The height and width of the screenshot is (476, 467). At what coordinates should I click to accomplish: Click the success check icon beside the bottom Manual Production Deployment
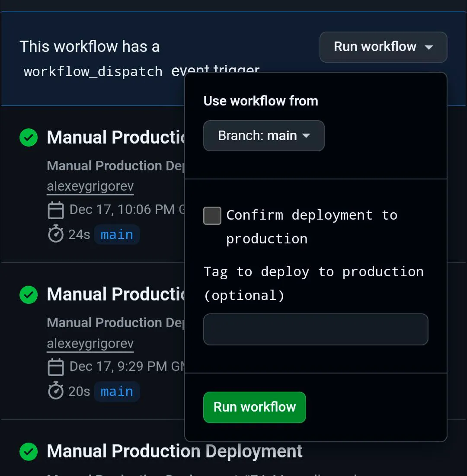(28, 452)
